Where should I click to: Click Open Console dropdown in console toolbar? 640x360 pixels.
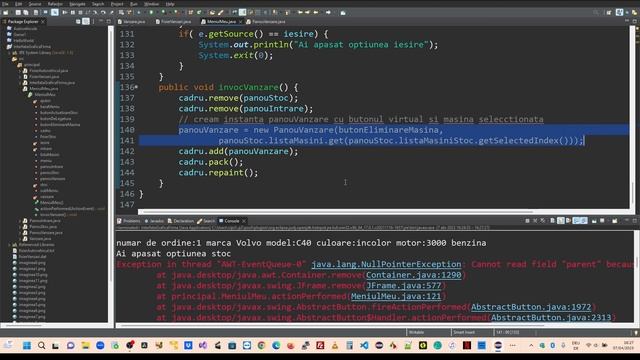pos(616,221)
